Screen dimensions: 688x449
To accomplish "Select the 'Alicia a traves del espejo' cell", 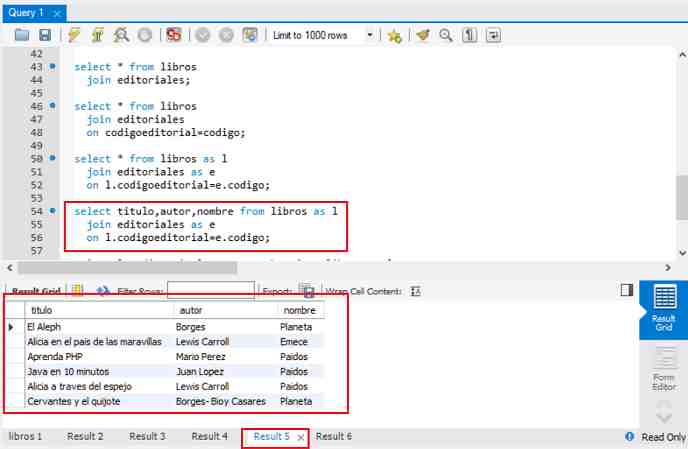I will pyautogui.click(x=99, y=387).
